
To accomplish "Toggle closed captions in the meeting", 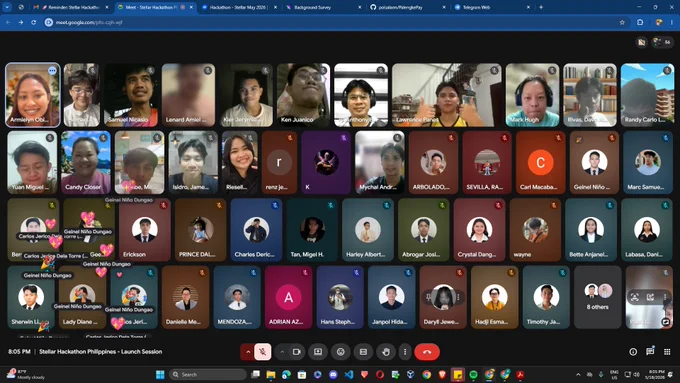I will pos(363,352).
